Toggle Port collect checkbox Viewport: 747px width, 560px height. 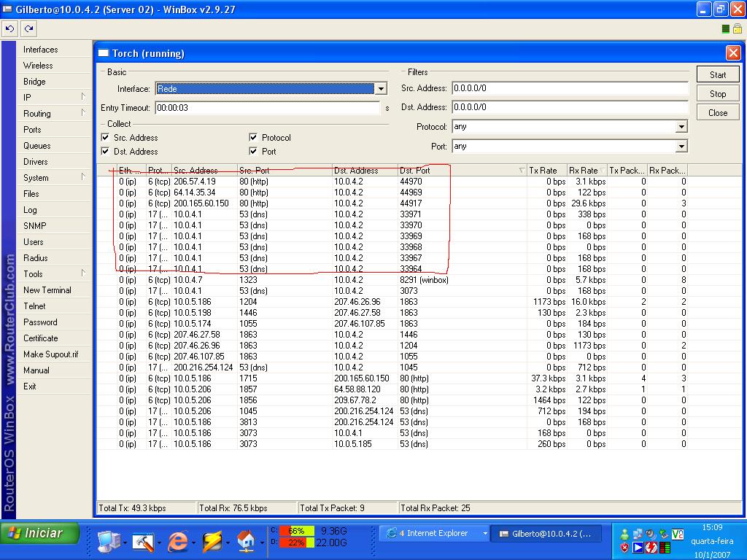[x=253, y=152]
